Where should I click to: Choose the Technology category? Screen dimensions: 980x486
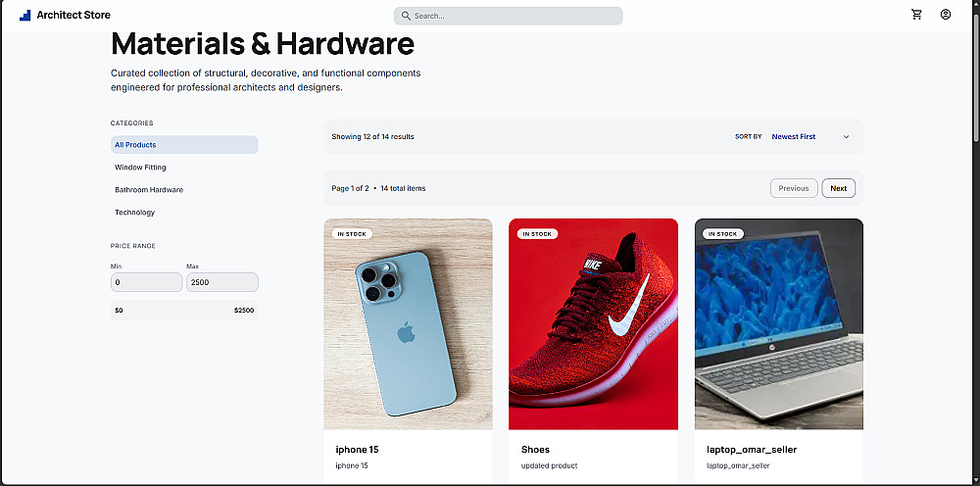(184, 213)
